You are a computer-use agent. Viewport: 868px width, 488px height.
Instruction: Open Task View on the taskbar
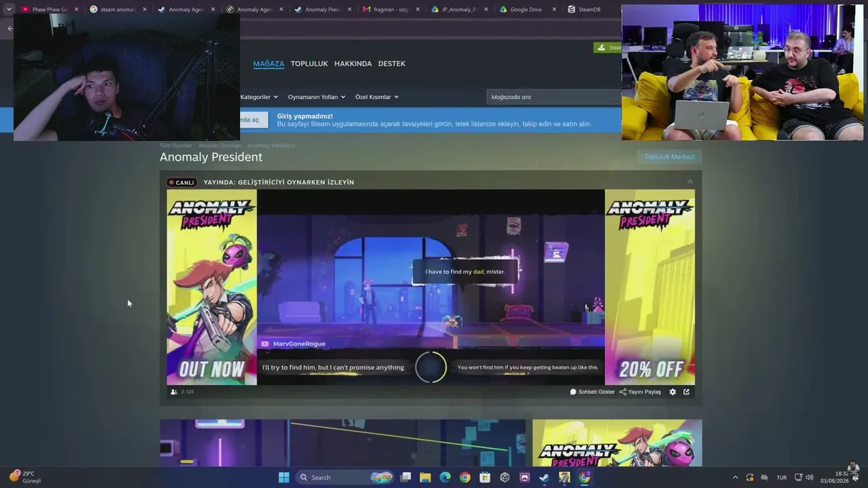406,477
